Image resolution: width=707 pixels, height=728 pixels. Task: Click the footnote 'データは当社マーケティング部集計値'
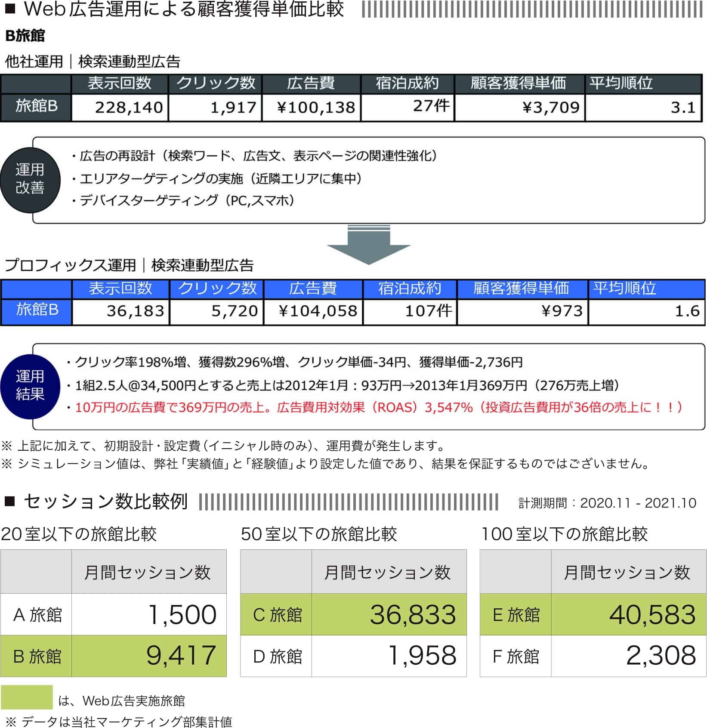(118, 722)
